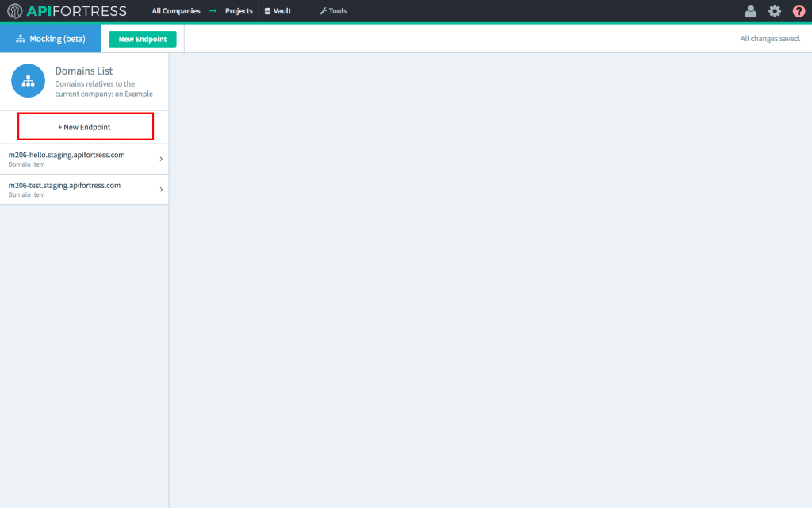The image size is (812, 508).
Task: Click the + New Endpoint option
Action: [85, 126]
